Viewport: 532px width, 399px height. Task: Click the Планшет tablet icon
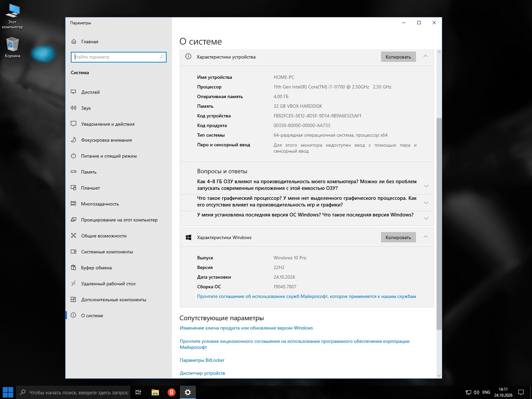[73, 188]
